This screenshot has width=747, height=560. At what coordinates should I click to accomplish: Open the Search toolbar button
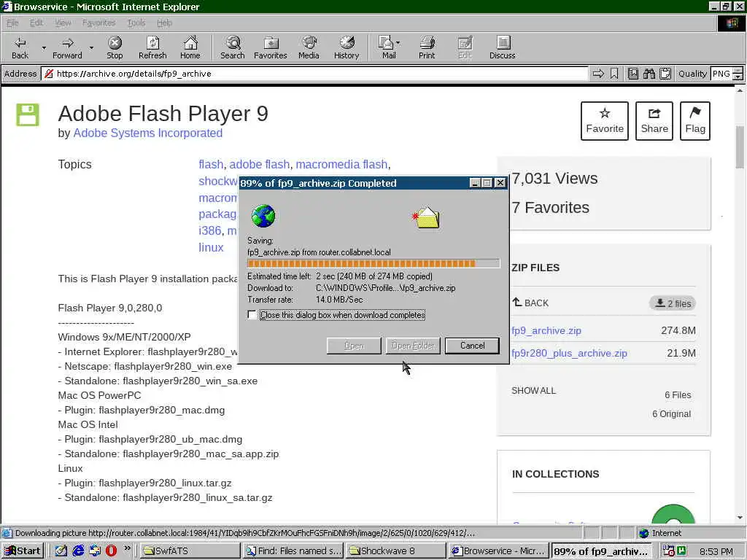(x=233, y=47)
